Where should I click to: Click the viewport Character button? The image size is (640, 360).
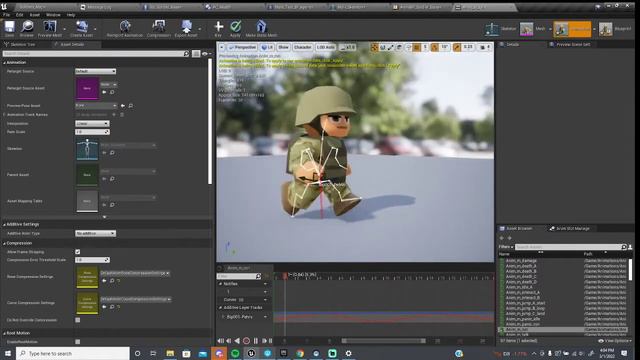(x=302, y=47)
